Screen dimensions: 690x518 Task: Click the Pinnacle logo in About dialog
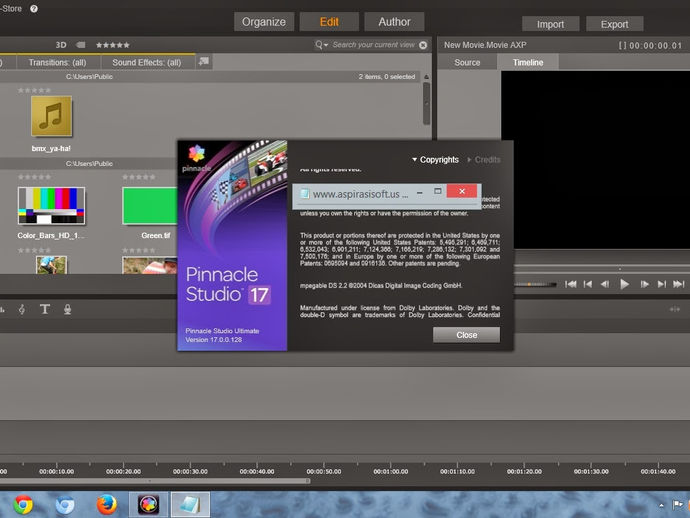(x=197, y=158)
